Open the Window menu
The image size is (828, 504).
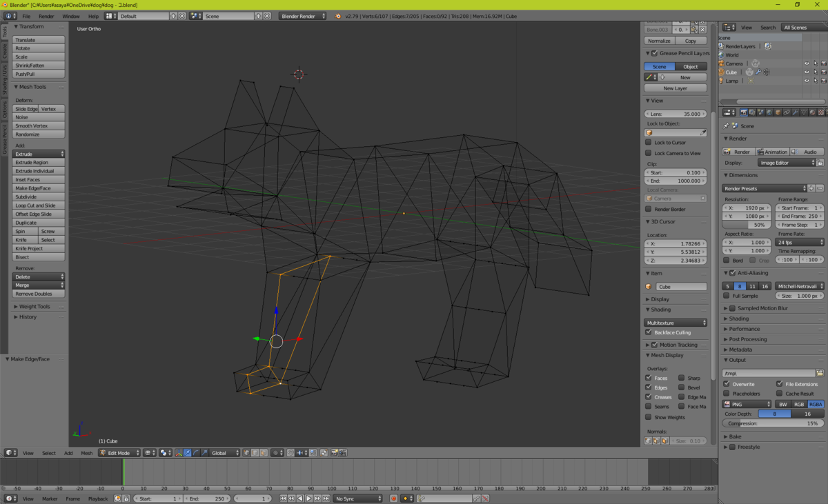[x=70, y=15]
